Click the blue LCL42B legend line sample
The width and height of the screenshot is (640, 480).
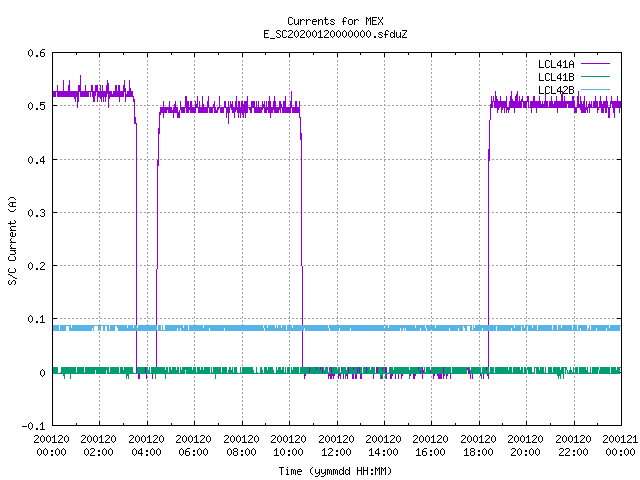[595, 89]
